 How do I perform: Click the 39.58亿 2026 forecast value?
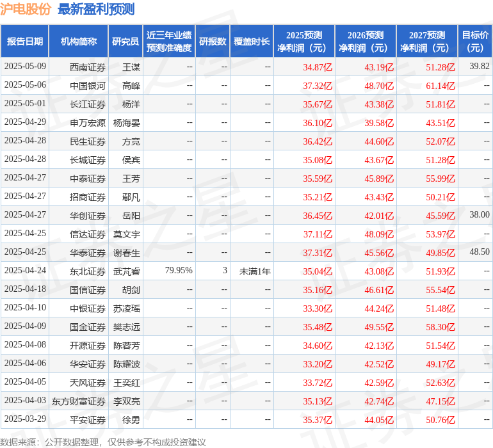[379, 123]
